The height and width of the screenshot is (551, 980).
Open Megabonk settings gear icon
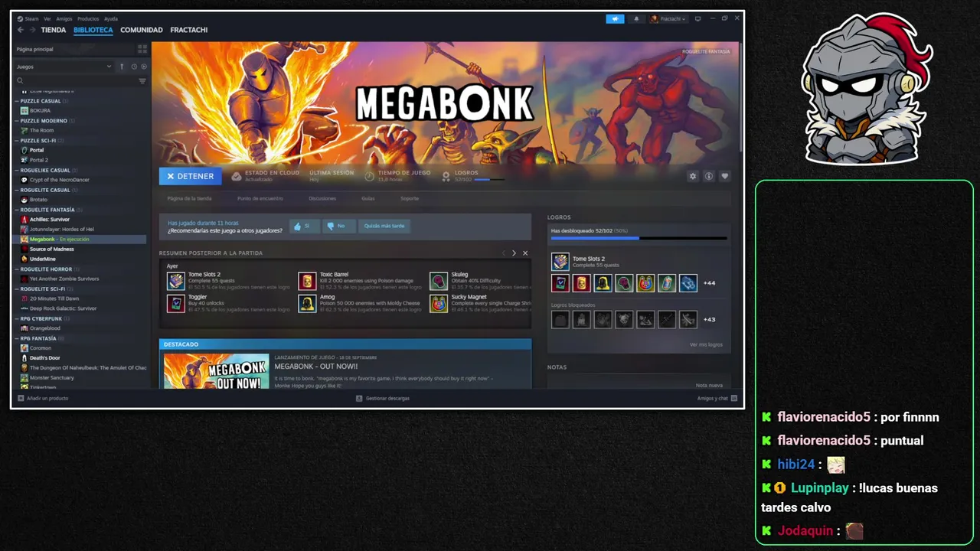(x=693, y=176)
